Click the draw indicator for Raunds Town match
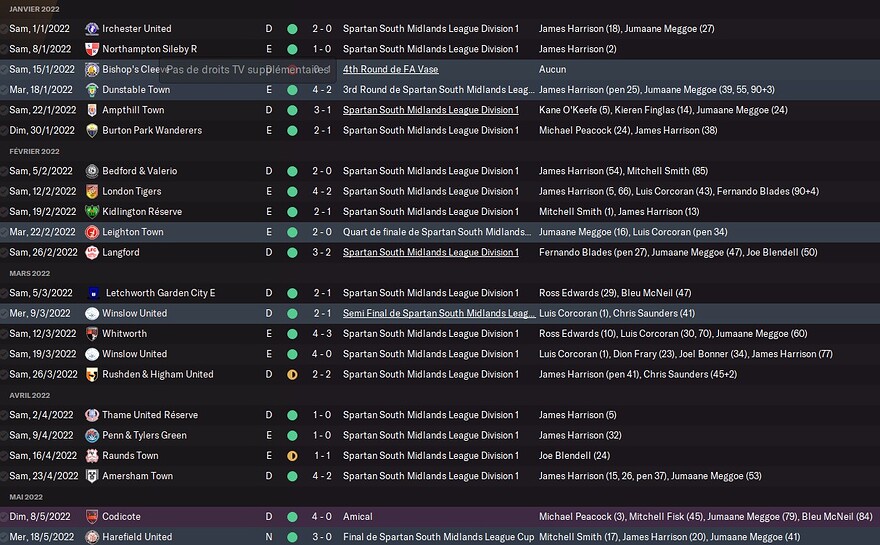This screenshot has width=880, height=545. [292, 456]
